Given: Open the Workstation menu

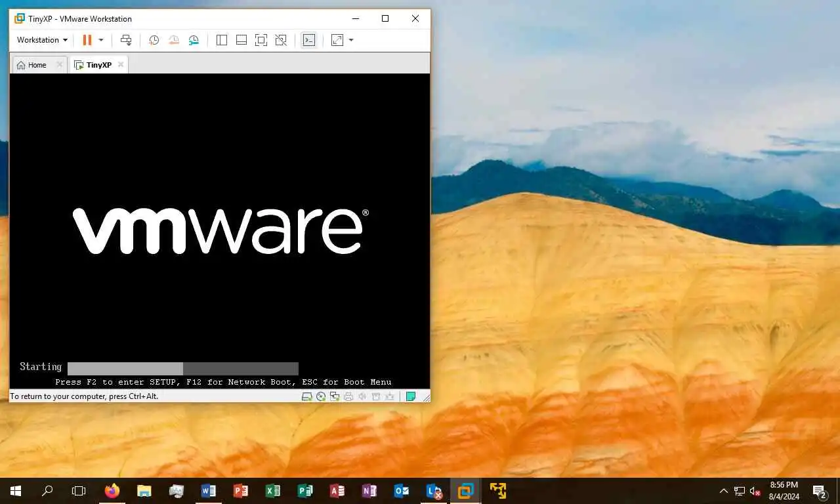Looking at the screenshot, I should coord(42,40).
